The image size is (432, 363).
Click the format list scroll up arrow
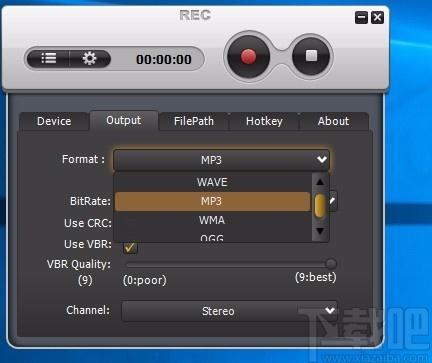coord(320,182)
